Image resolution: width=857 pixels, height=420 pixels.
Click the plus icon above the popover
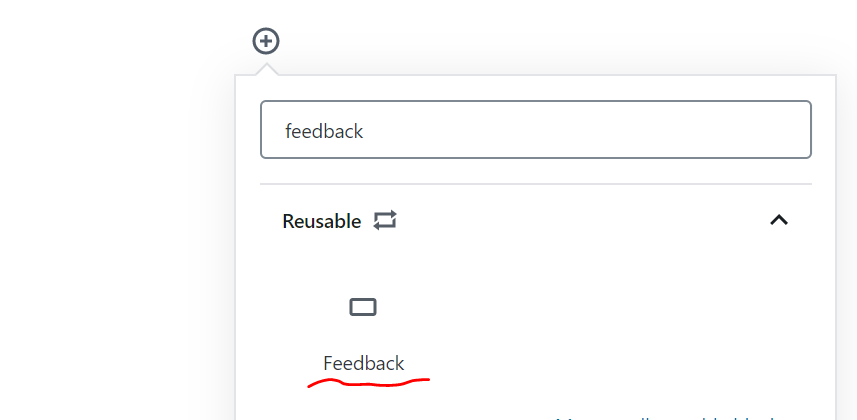(266, 41)
